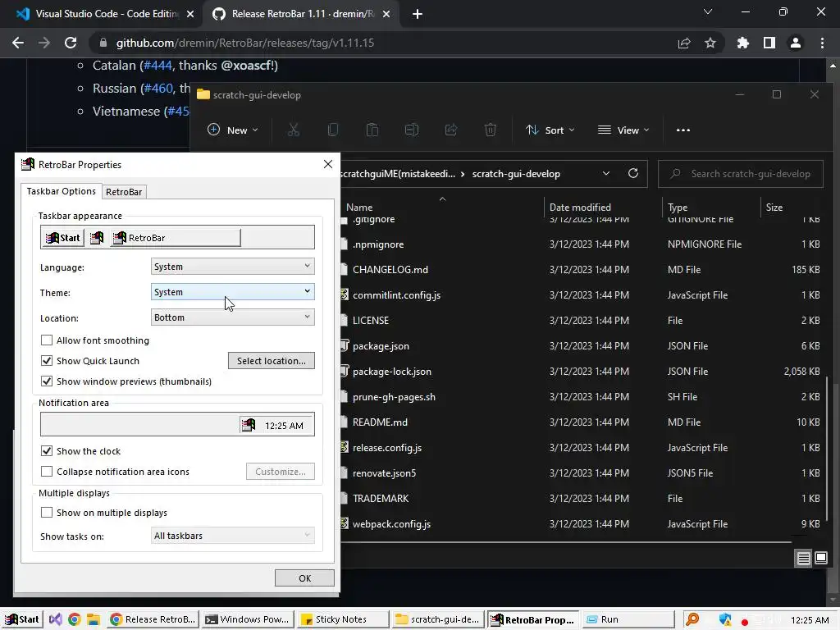Expand address bar history chevron in Explorer
Viewport: 840px width, 630px height.
point(606,174)
